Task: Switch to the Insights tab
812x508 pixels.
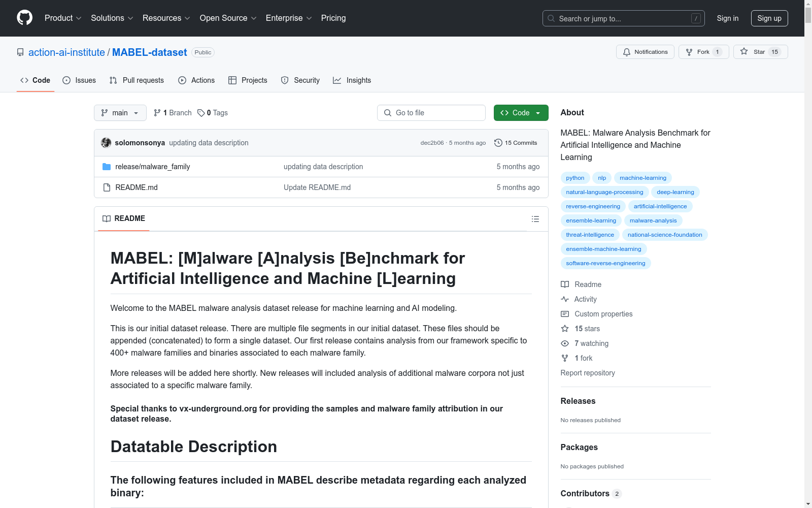Action: [352, 80]
